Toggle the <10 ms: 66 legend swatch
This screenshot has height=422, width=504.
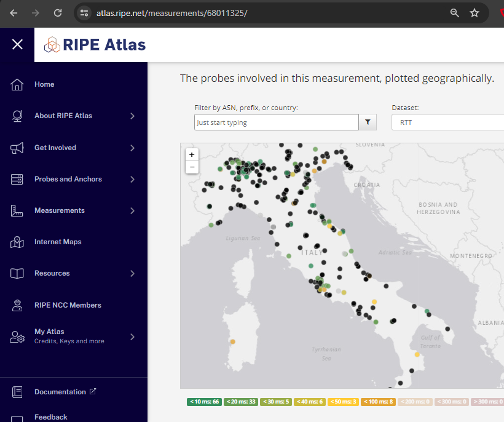coord(204,402)
